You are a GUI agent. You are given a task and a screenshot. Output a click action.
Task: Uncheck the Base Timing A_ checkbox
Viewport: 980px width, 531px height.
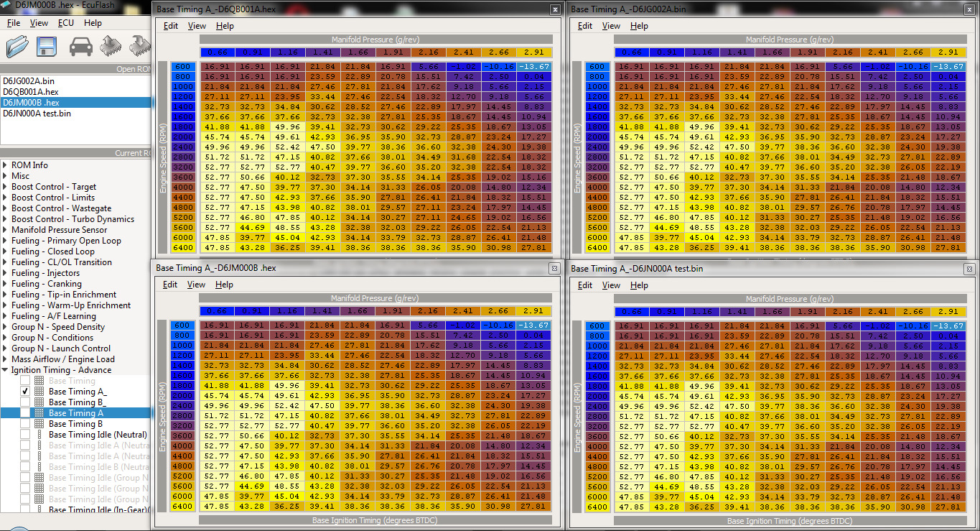pos(25,392)
